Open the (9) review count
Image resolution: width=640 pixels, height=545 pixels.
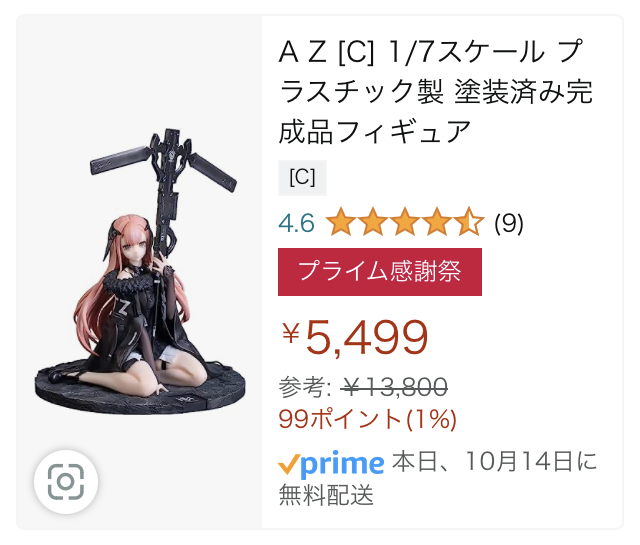pyautogui.click(x=509, y=223)
